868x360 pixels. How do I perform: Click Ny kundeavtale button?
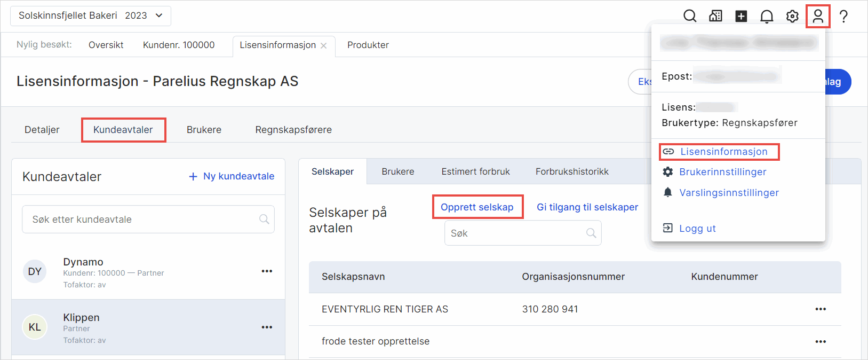click(x=232, y=176)
